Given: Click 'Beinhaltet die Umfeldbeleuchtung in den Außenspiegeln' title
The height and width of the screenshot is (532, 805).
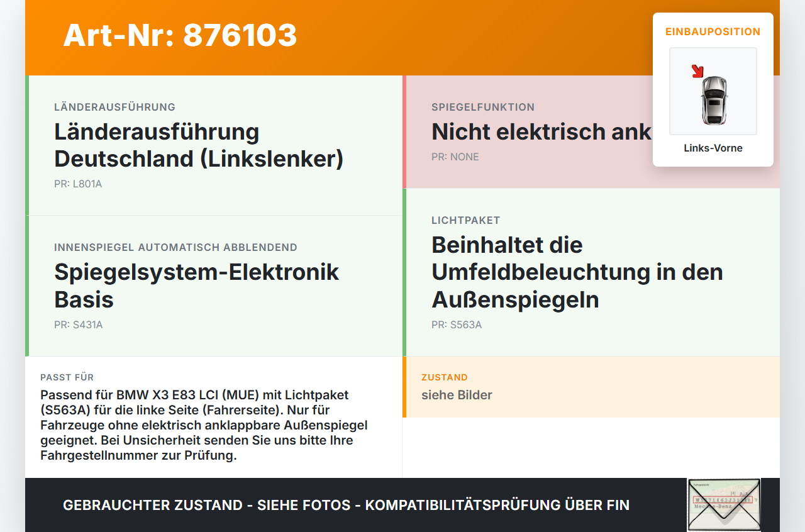Looking at the screenshot, I should point(577,272).
